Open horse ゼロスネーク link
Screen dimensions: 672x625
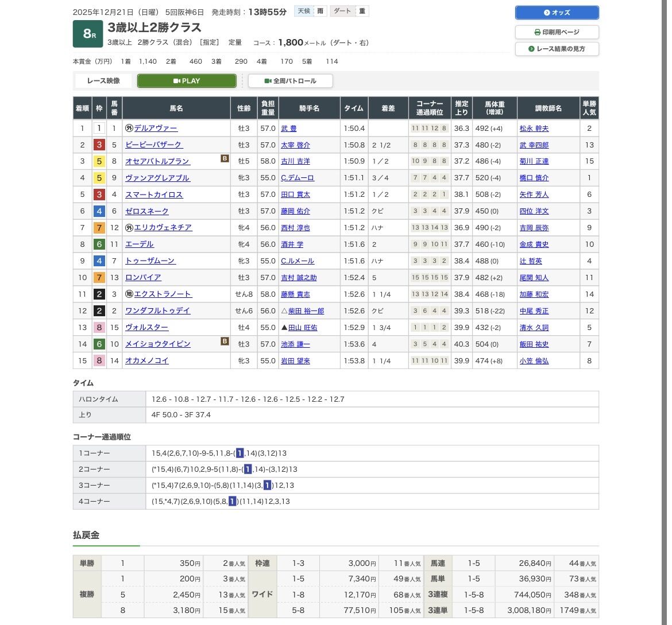pyautogui.click(x=146, y=211)
